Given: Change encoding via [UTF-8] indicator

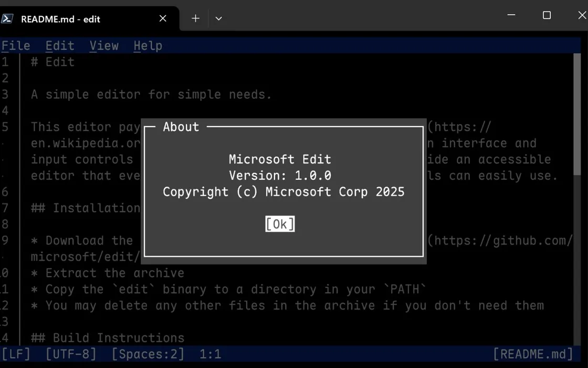Looking at the screenshot, I should [71, 354].
